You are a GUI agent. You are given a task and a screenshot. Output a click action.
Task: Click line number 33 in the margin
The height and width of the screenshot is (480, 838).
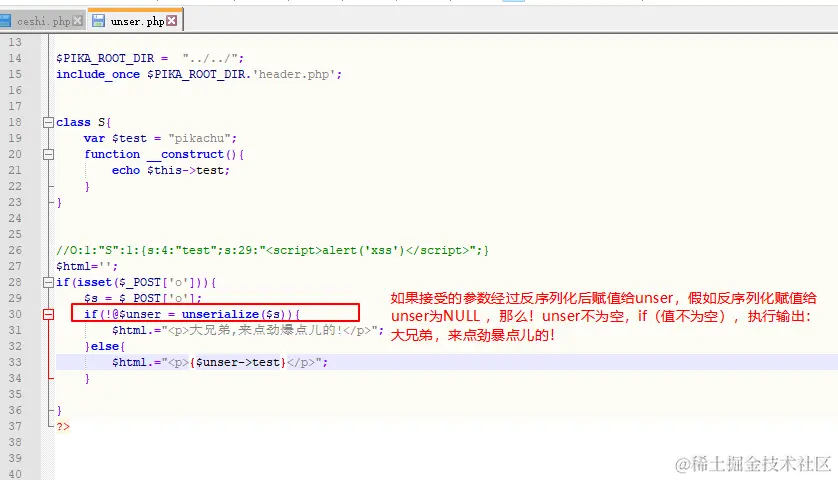(15, 362)
